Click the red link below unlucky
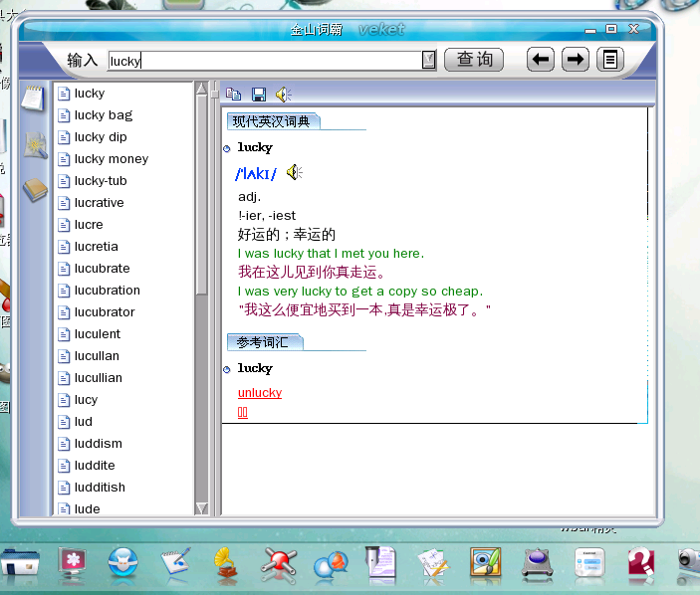The height and width of the screenshot is (595, 700). coord(242,412)
